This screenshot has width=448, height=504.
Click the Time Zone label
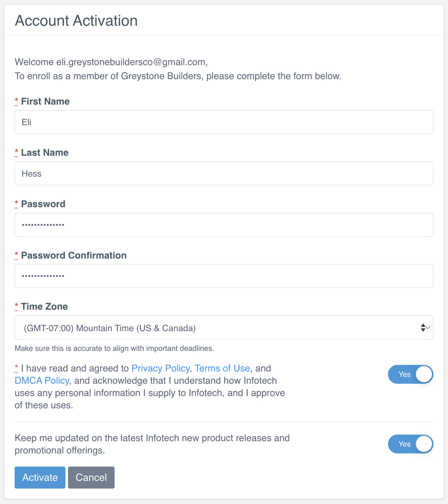(x=44, y=307)
